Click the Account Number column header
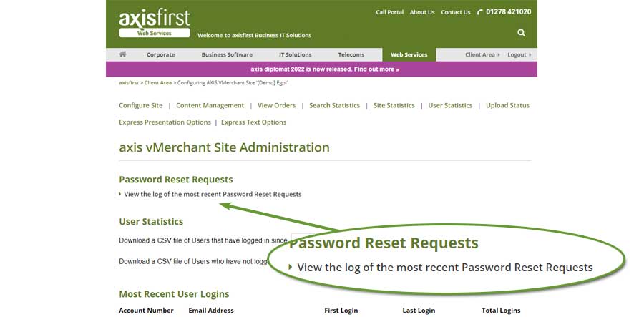The image size is (644, 317). (146, 311)
